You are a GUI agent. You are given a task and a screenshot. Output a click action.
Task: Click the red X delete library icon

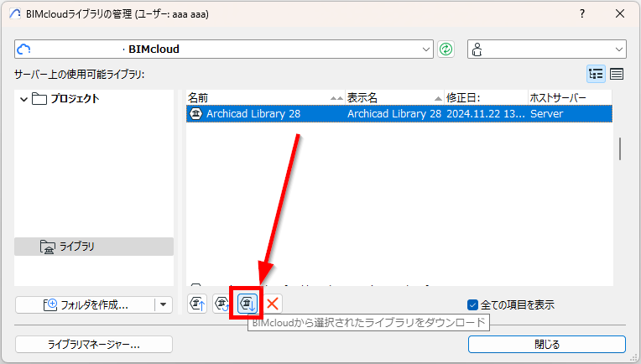coord(273,304)
